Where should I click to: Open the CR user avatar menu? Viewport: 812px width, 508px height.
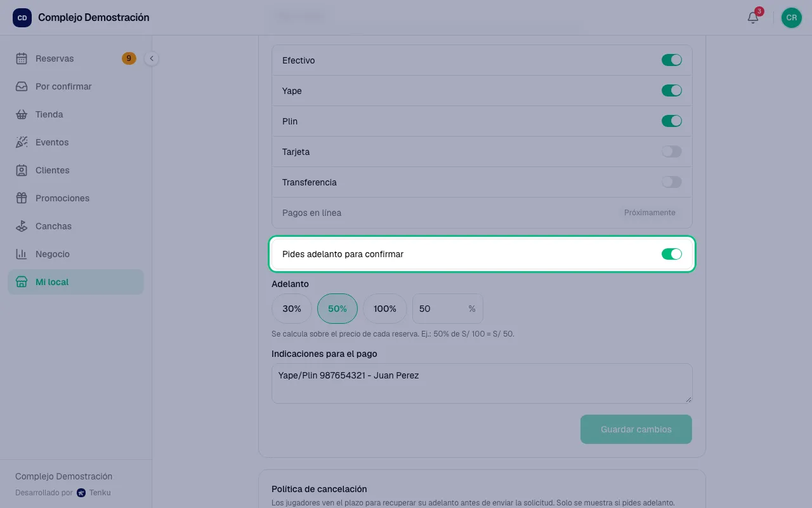(x=791, y=18)
